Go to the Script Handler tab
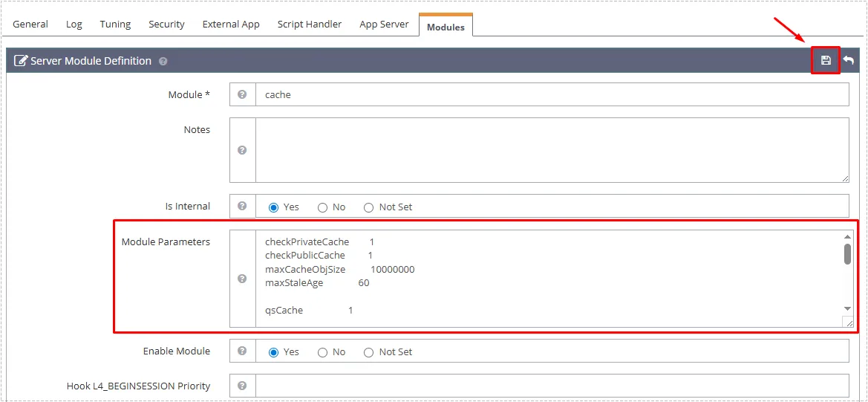This screenshot has width=868, height=402. (x=310, y=24)
